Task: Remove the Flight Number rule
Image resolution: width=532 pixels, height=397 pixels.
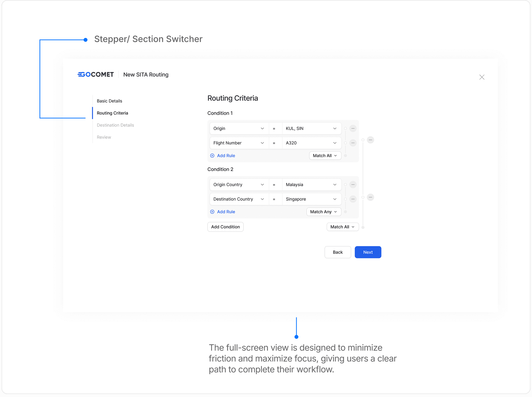Action: (x=353, y=143)
